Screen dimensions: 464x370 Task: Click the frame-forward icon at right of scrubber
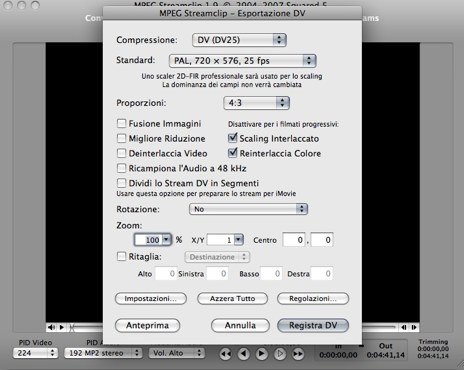(414, 327)
